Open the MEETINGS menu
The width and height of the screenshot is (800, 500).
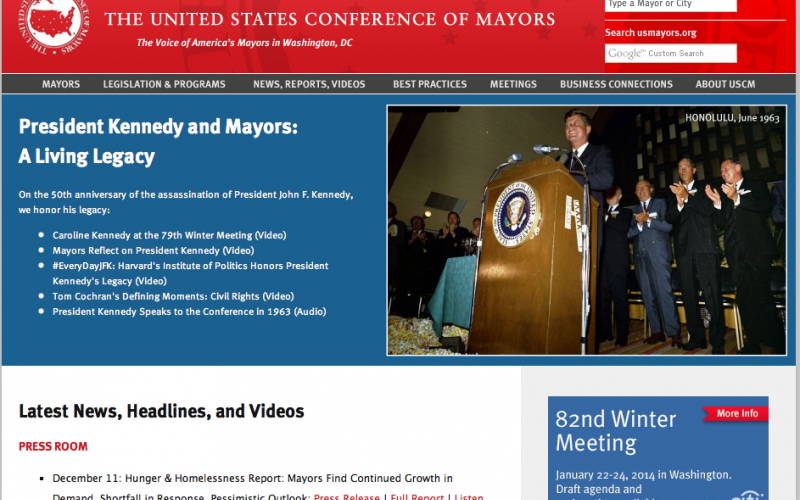513,84
